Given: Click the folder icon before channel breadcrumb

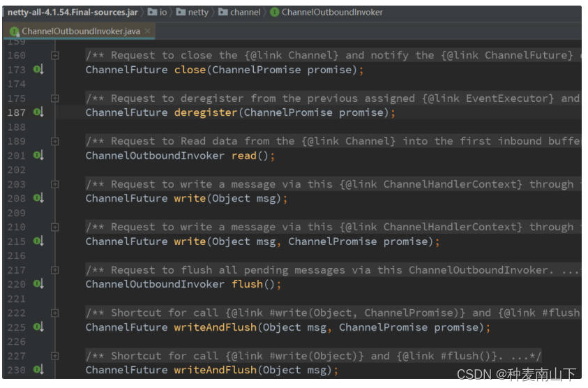Looking at the screenshot, I should pos(223,13).
